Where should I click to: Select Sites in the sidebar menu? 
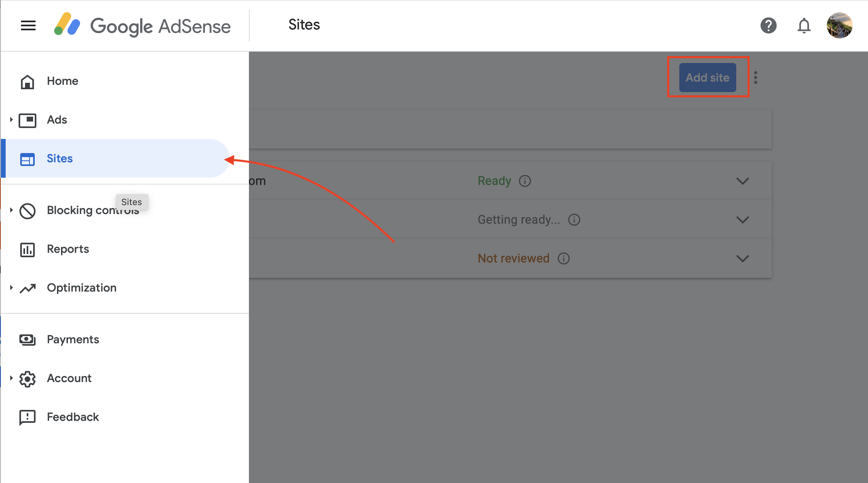coord(60,158)
